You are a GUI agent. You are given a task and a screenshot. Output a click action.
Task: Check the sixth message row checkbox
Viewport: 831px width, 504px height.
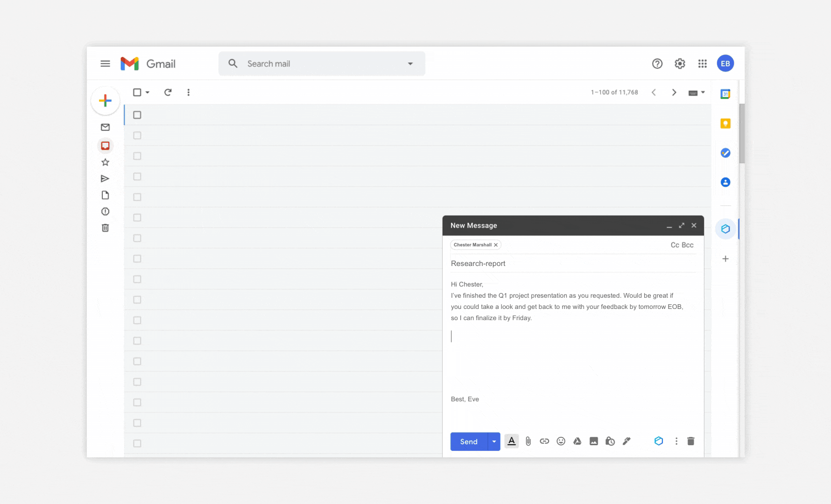[x=137, y=217]
